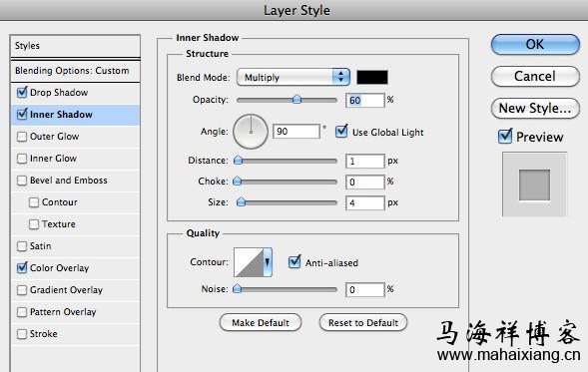The image size is (588, 372).
Task: Enable the Bevel and Emboss checkbox
Action: click(22, 181)
